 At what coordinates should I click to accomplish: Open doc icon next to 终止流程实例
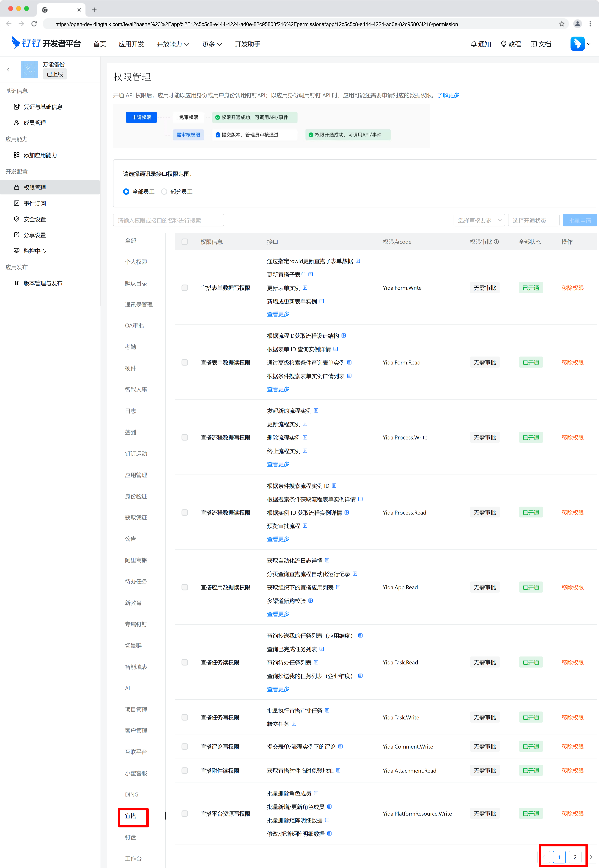coord(305,451)
